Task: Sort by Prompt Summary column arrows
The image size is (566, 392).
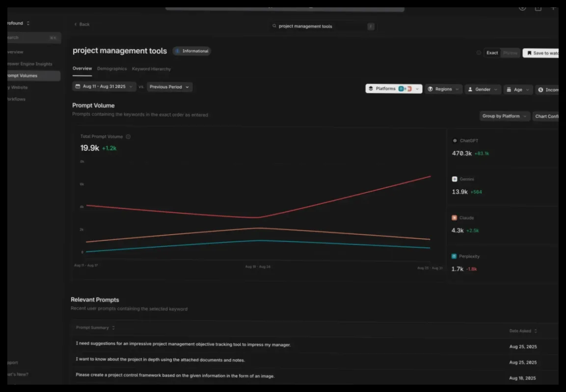Action: pyautogui.click(x=113, y=328)
